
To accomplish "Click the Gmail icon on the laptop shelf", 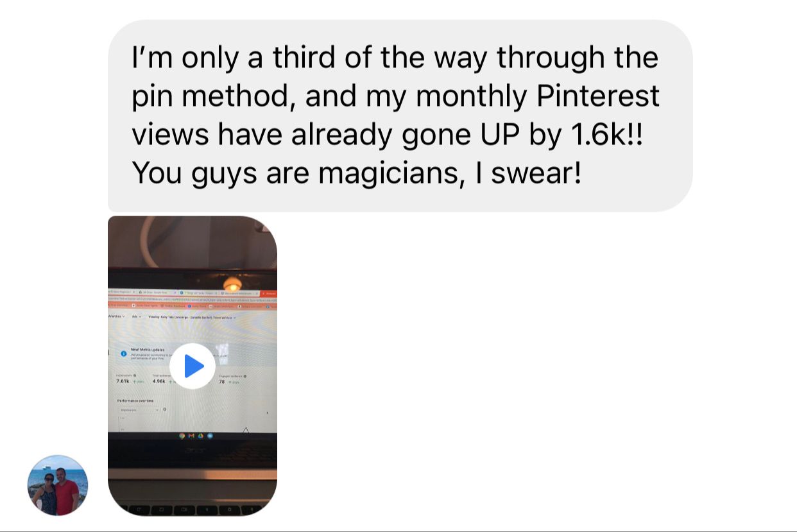I will click(191, 436).
